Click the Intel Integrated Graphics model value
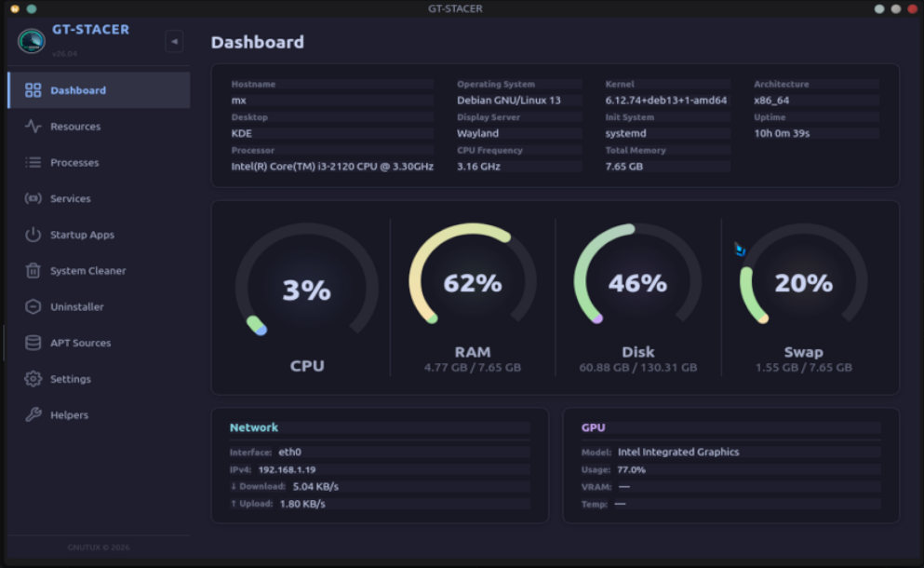924x568 pixels. pos(678,452)
